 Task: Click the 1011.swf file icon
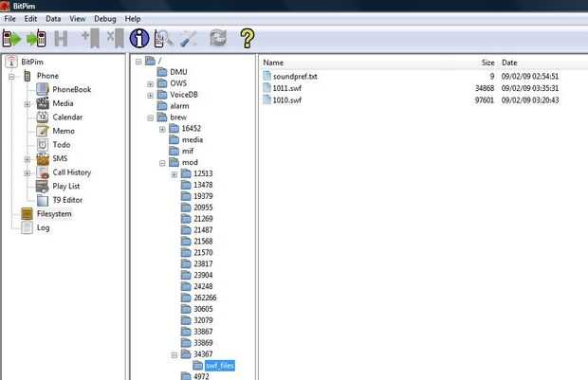[267, 88]
